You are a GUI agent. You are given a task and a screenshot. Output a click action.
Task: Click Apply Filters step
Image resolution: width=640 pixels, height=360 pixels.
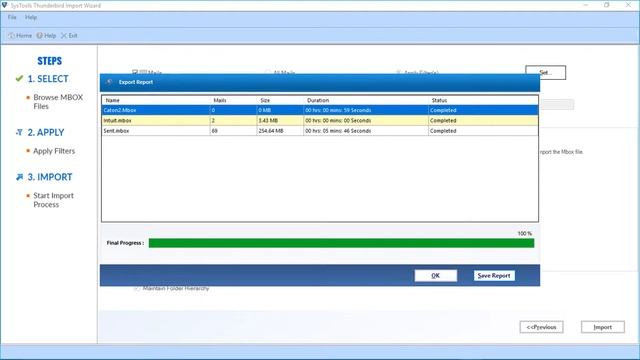[x=54, y=151]
